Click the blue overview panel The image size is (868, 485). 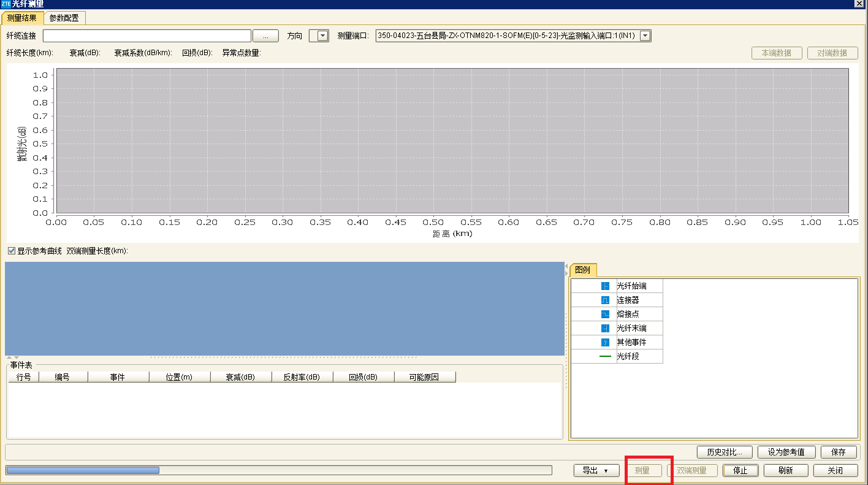pos(284,308)
